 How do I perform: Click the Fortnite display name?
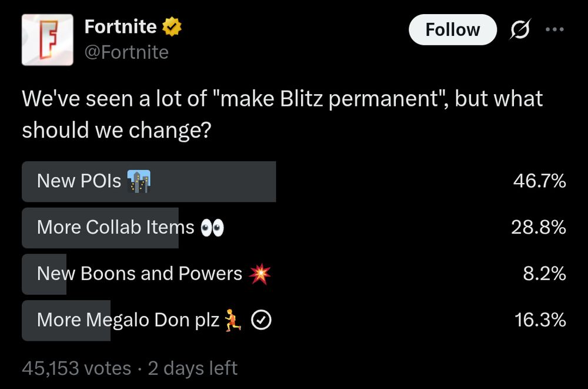(x=121, y=26)
